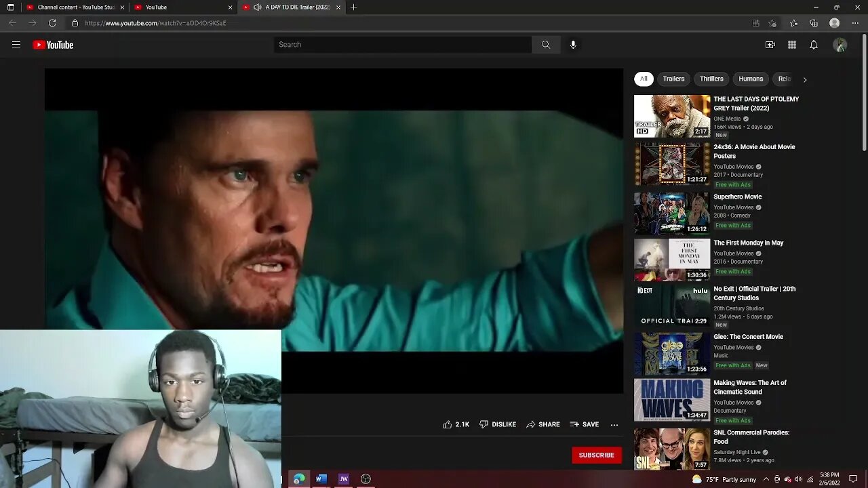Screen dimensions: 868x488
Task: Open The First Monday in May link
Action: pos(749,243)
